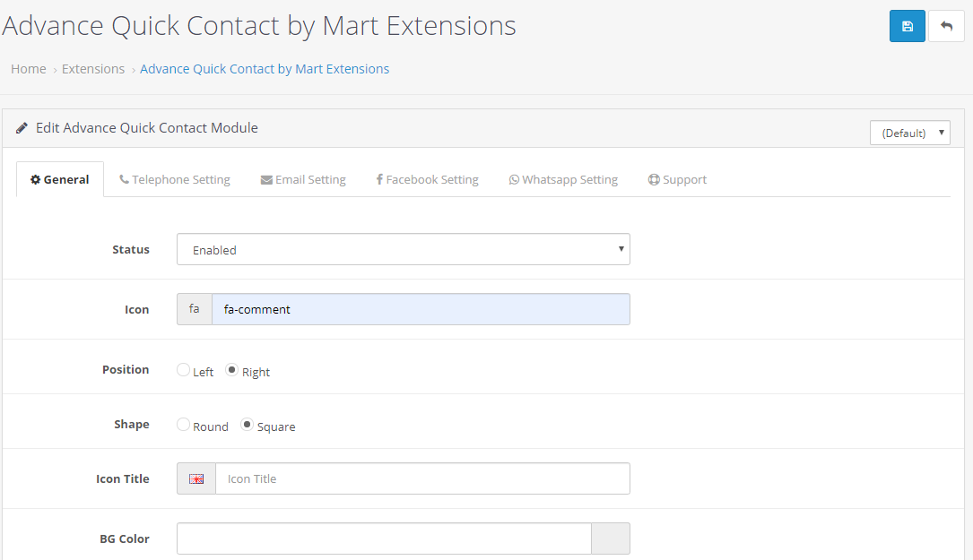
Task: Click the back arrow cancel button
Action: [x=946, y=26]
